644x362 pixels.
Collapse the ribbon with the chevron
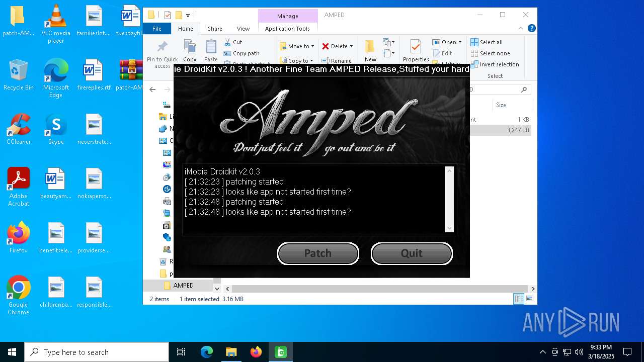tap(521, 29)
